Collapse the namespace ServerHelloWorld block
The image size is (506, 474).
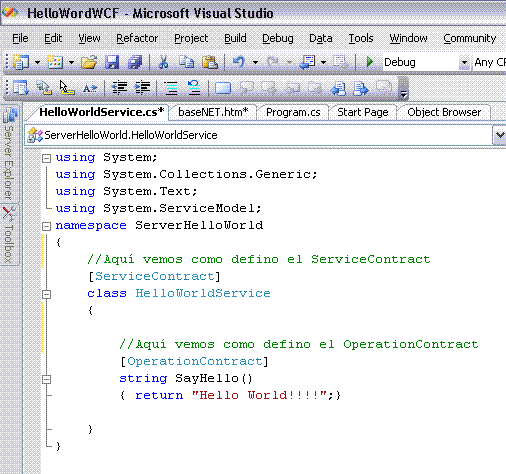(47, 226)
